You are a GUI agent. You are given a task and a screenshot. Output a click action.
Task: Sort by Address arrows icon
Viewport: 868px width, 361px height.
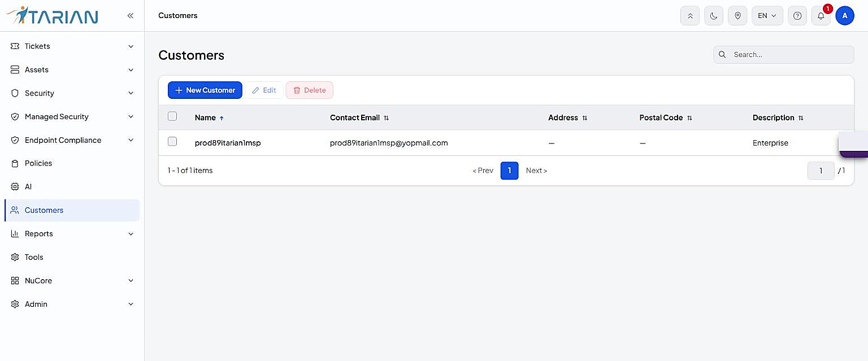[585, 118]
